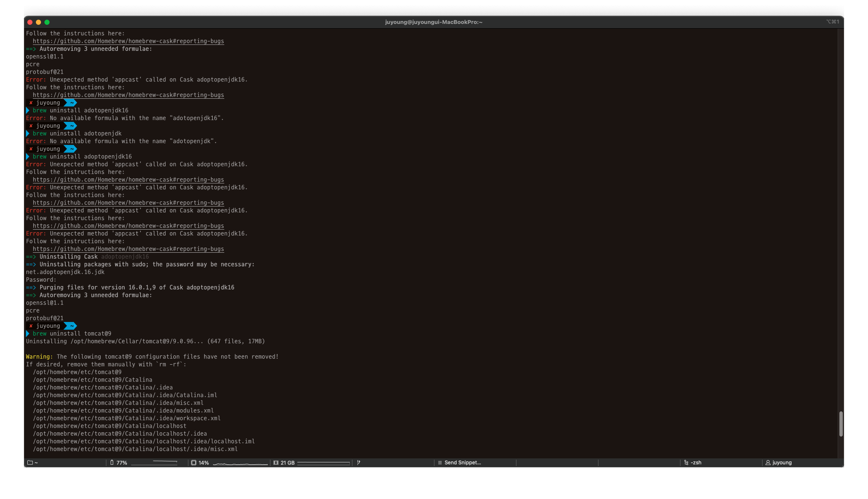The image size is (868, 499).
Task: Click the -zsh job icon
Action: pos(686,463)
